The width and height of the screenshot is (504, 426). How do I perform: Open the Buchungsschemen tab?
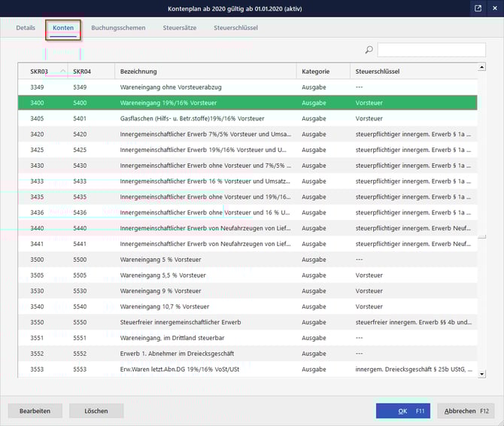118,28
